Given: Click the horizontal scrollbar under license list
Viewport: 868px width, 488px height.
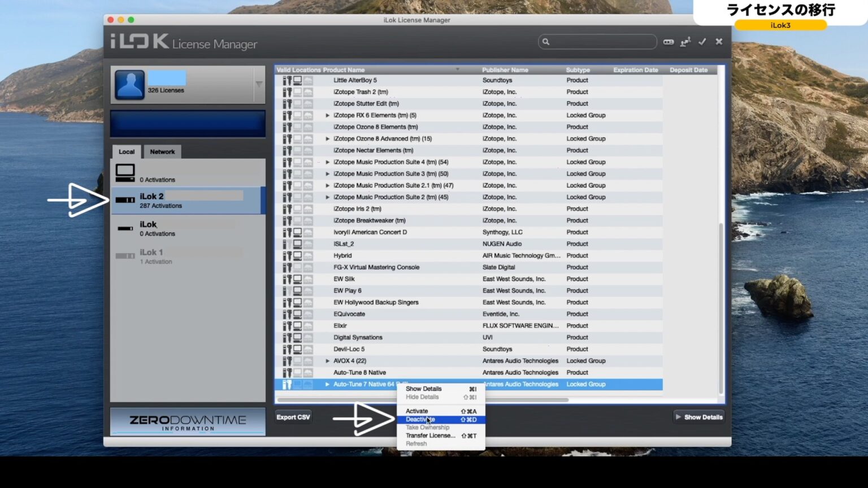Looking at the screenshot, I should pyautogui.click(x=423, y=400).
